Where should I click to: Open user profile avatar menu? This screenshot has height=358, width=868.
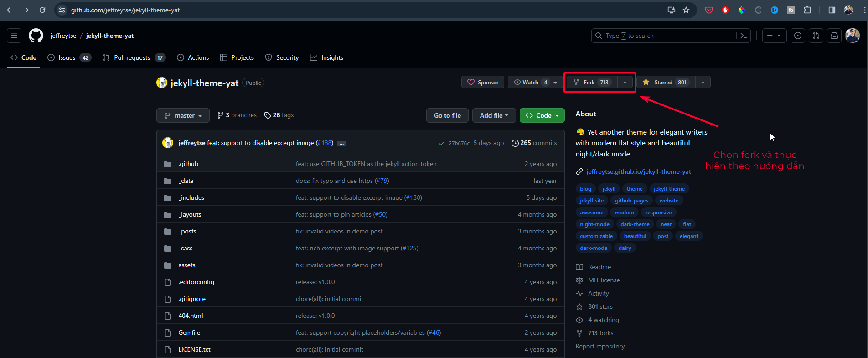852,36
